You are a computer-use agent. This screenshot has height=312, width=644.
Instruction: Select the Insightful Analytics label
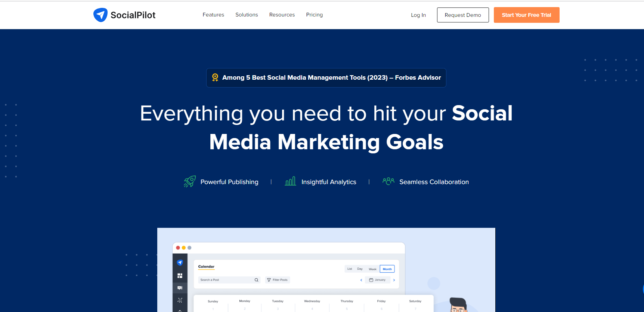(329, 182)
